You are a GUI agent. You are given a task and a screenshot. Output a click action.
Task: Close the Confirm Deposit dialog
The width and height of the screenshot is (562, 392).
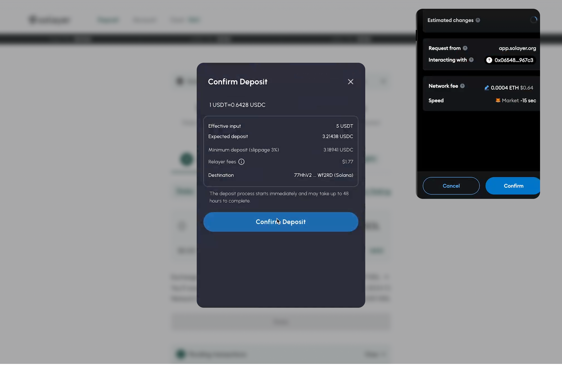(x=351, y=82)
